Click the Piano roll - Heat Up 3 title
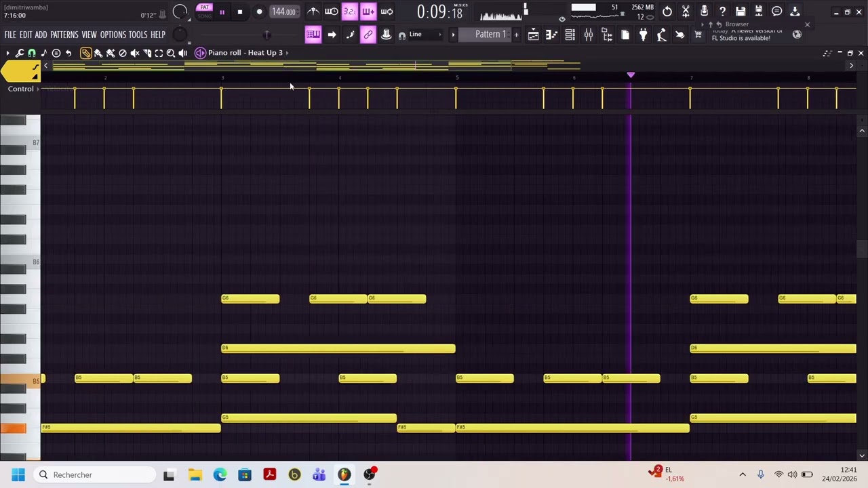Viewport: 868px width, 488px height. click(245, 53)
